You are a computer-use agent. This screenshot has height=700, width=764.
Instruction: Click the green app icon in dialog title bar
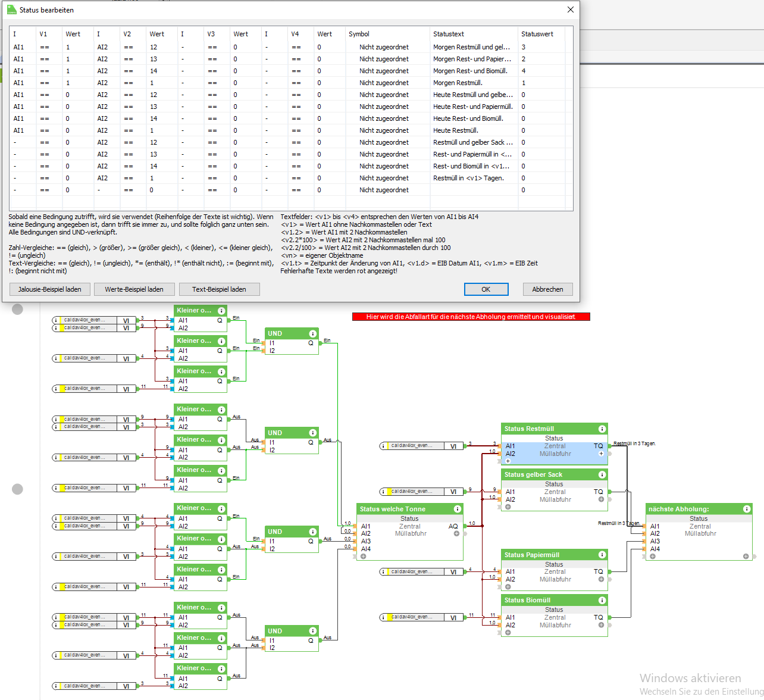point(11,10)
